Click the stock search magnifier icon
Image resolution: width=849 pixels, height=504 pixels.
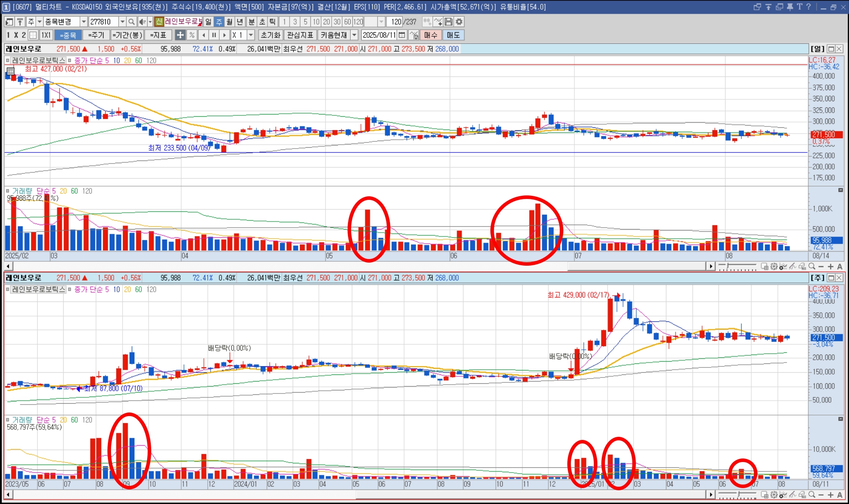[x=131, y=22]
